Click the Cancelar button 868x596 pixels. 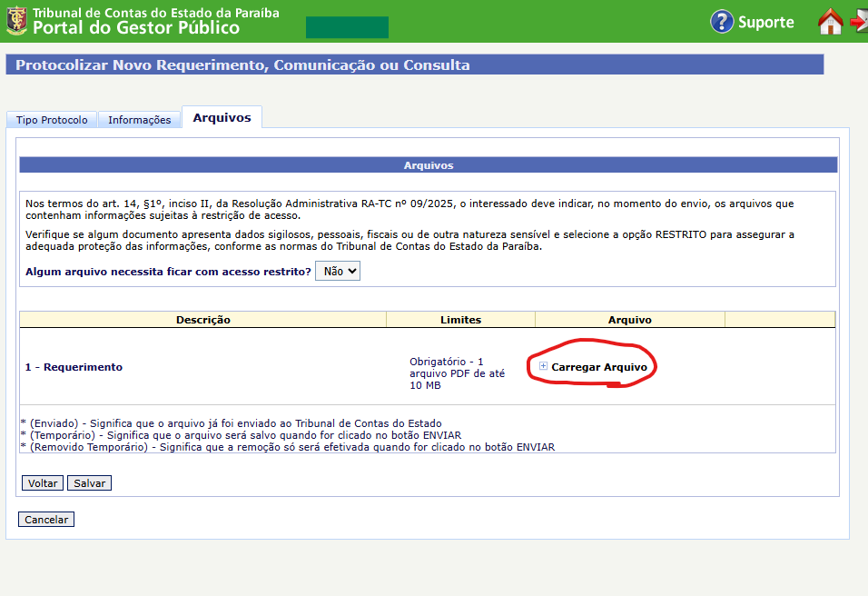(x=46, y=520)
